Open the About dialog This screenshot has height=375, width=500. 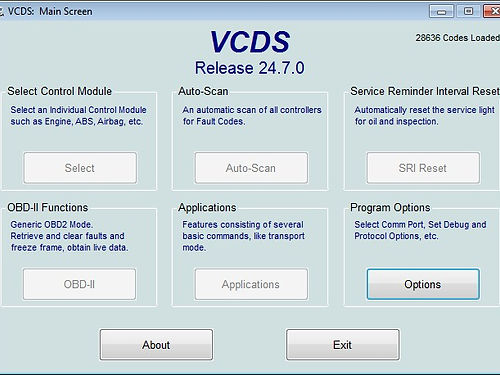click(156, 345)
